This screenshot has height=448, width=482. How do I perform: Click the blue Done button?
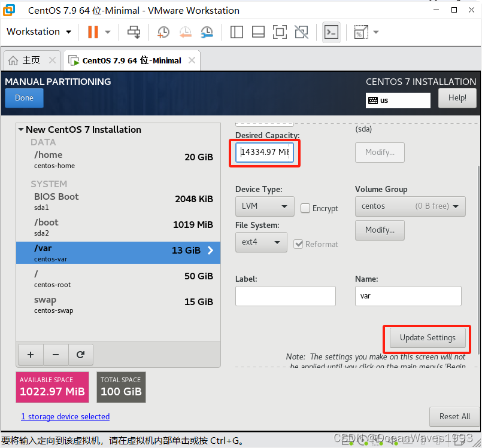(25, 98)
